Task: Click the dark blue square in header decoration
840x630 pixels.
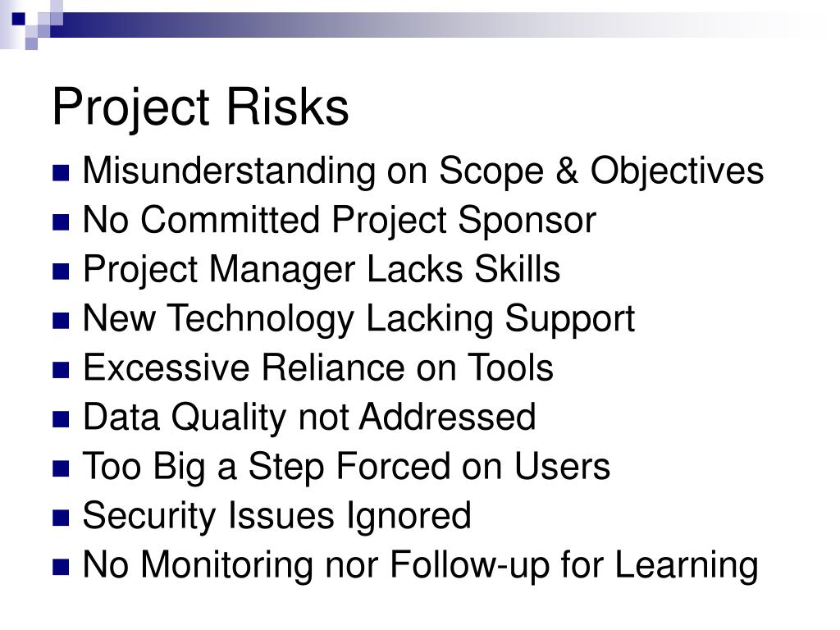Action: tap(18, 20)
